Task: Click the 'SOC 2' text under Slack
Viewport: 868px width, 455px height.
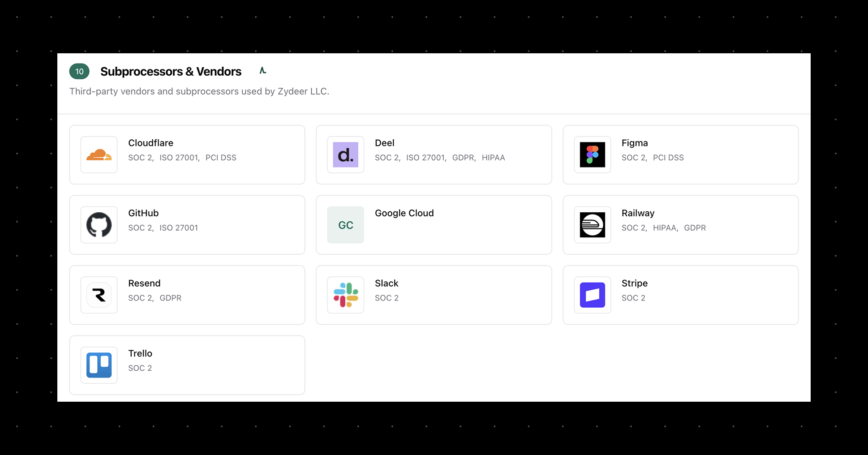Action: [x=387, y=298]
